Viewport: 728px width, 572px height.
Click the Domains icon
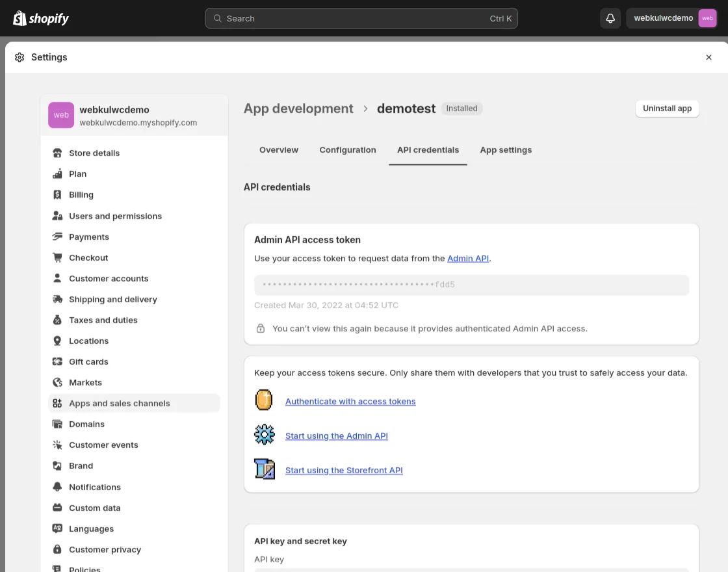57,424
